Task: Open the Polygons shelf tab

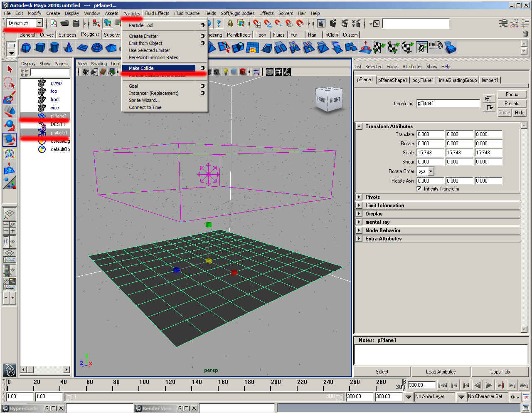Action: pos(90,35)
